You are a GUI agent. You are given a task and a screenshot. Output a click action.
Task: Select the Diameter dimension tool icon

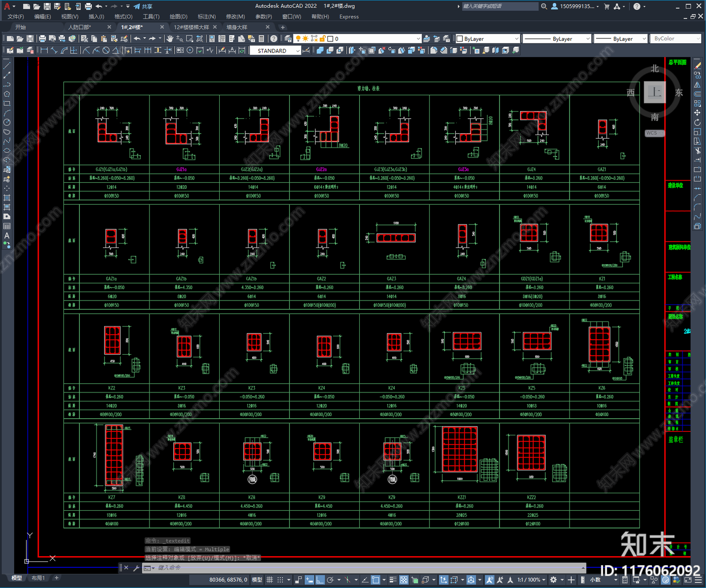tap(106, 50)
